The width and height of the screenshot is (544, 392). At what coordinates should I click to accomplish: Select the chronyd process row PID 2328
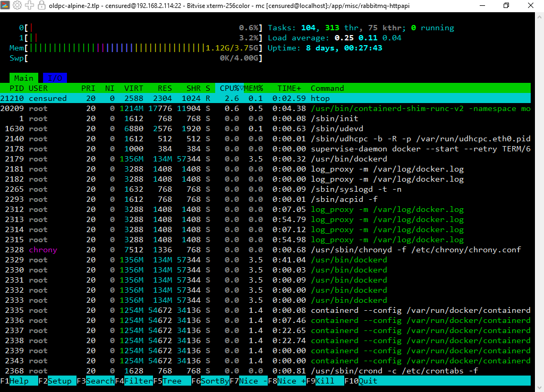[x=266, y=250]
